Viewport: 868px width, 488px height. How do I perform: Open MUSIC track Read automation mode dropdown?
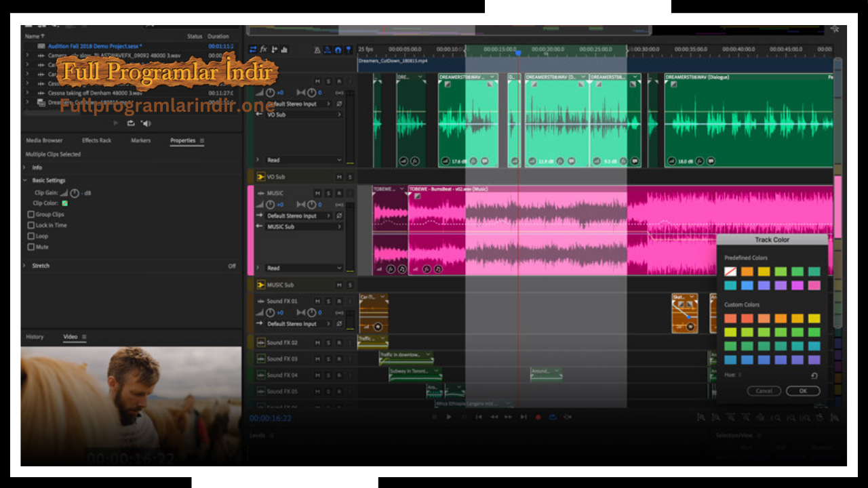coord(303,268)
